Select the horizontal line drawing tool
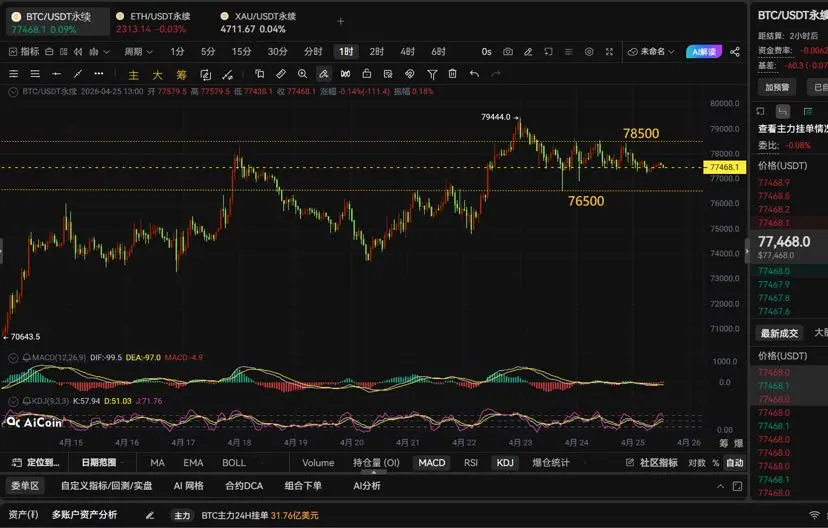 point(56,74)
